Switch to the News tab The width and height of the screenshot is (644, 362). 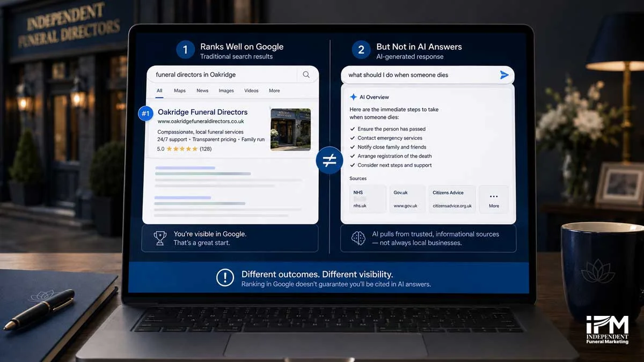[202, 91]
